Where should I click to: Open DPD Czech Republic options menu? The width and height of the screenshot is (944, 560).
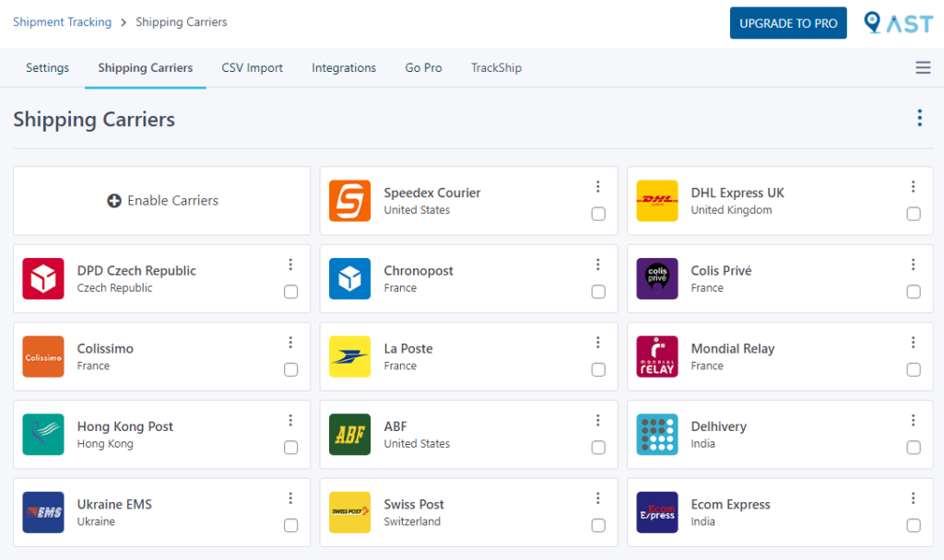coord(290,264)
